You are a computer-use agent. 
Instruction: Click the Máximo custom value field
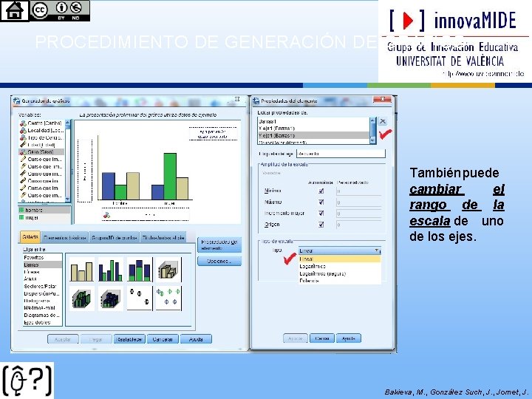pyautogui.click(x=358, y=202)
